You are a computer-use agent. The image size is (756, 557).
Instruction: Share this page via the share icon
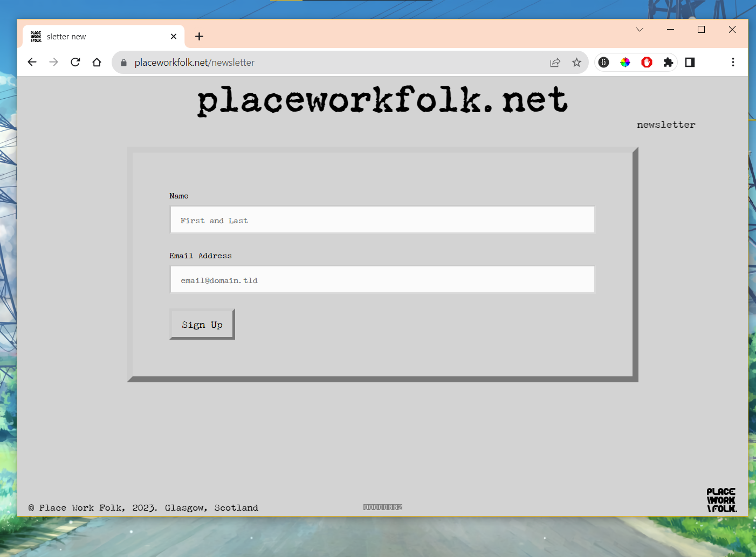555,63
